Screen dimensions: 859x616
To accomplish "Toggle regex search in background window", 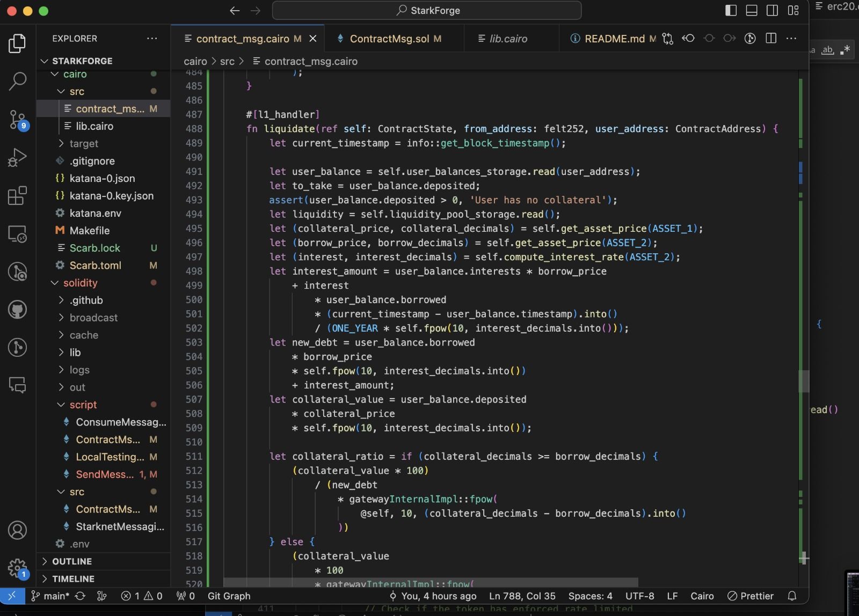I will click(845, 50).
